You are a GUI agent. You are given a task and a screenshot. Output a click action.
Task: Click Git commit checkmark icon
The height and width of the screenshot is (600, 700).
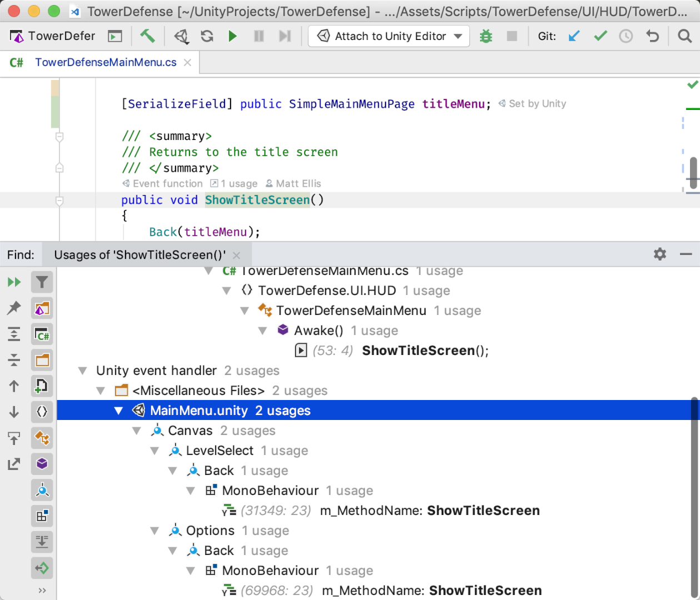(600, 36)
